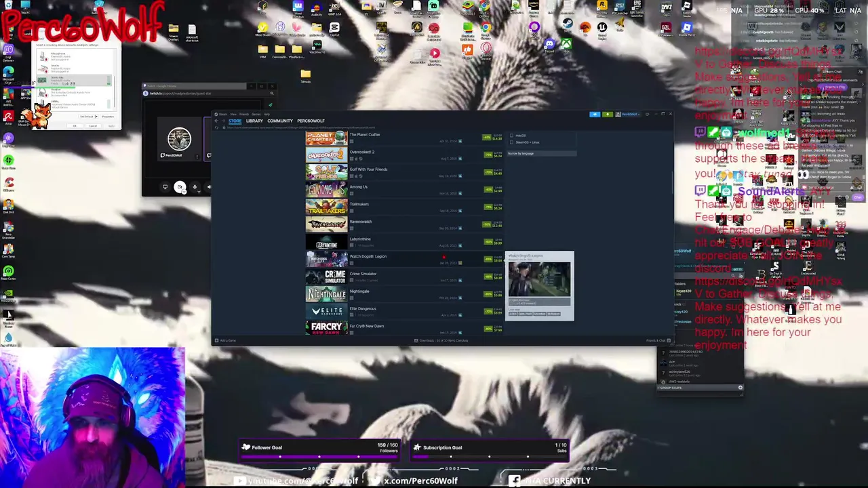Open Google Chrome desktop shortcut
Image resolution: width=868 pixels, height=488 pixels.
point(486,29)
